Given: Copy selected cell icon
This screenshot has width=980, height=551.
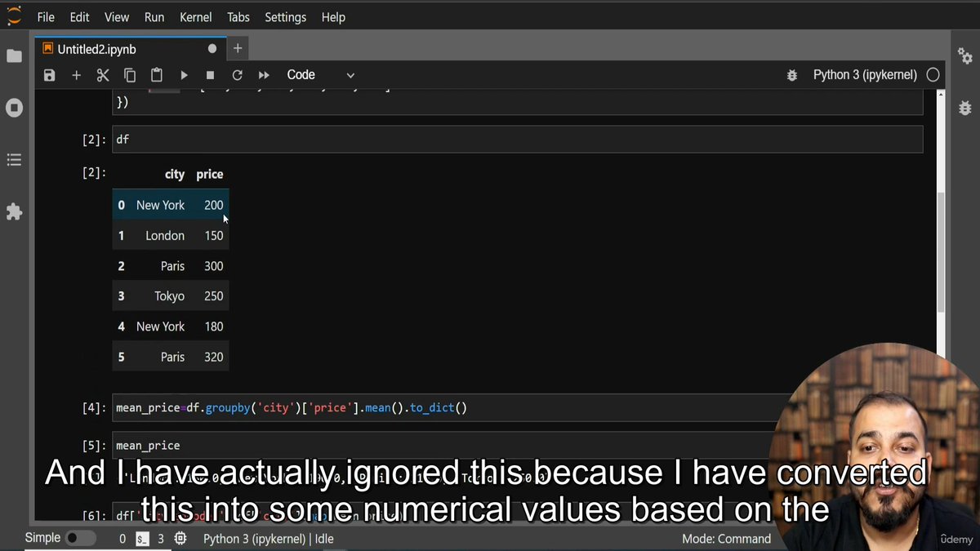Looking at the screenshot, I should click(x=130, y=75).
